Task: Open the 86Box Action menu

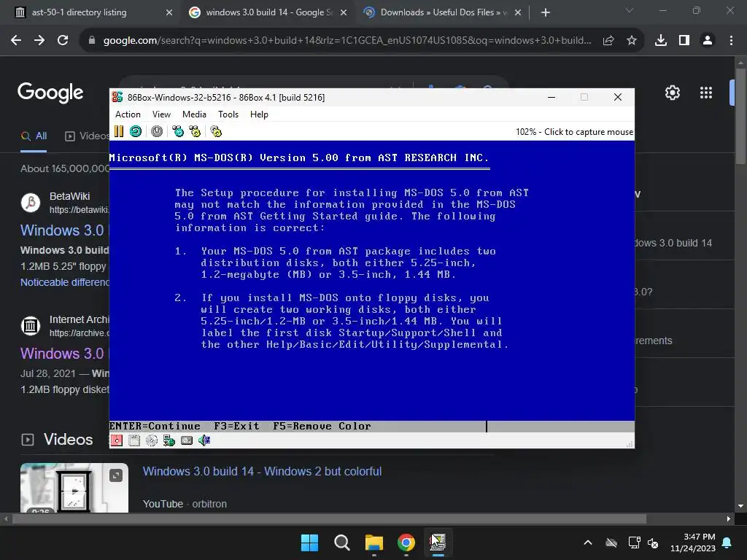Action: (x=128, y=114)
